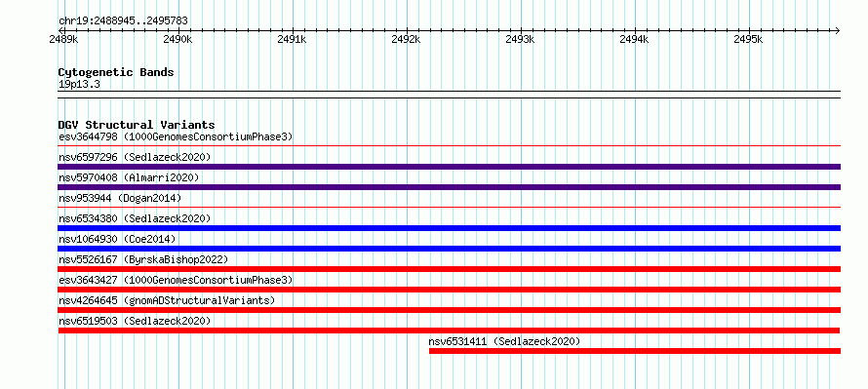The width and height of the screenshot is (868, 389).
Task: Click the red bar under esv3643427
Action: pyautogui.click(x=449, y=290)
